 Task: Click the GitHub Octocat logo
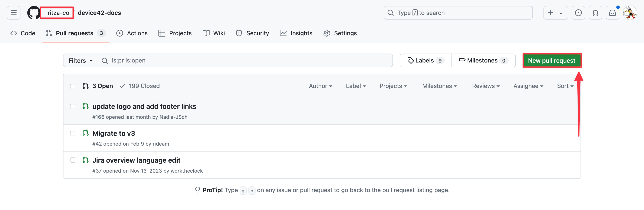(x=33, y=13)
